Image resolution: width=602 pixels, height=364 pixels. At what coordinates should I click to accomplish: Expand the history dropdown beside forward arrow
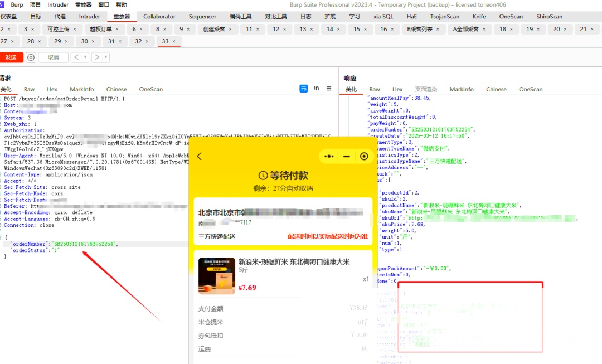point(105,57)
